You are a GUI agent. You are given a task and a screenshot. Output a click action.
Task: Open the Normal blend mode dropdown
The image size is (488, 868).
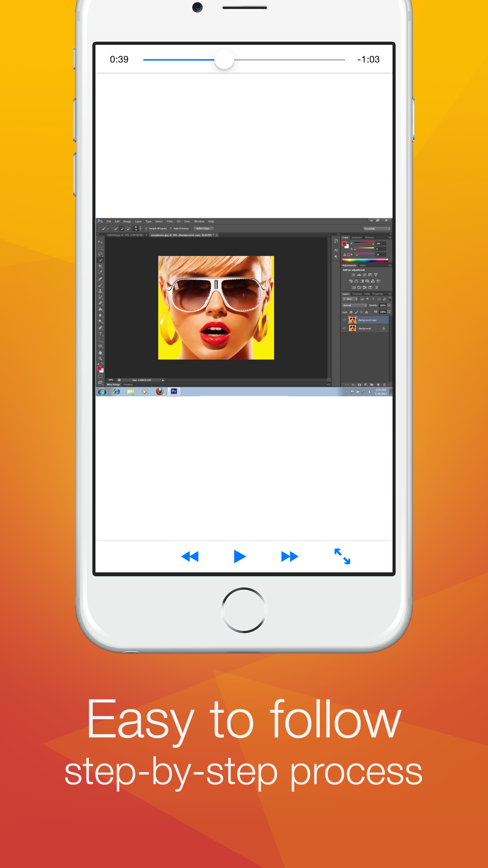354,305
